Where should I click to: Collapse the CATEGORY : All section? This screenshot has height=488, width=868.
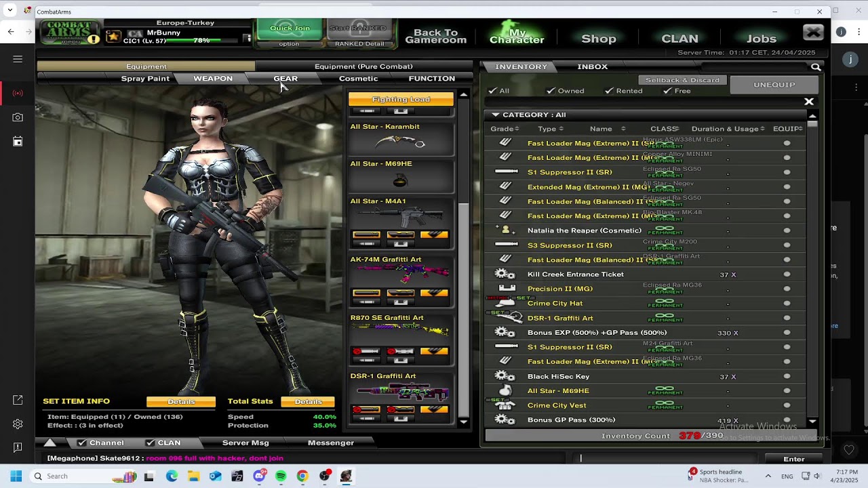(x=496, y=115)
